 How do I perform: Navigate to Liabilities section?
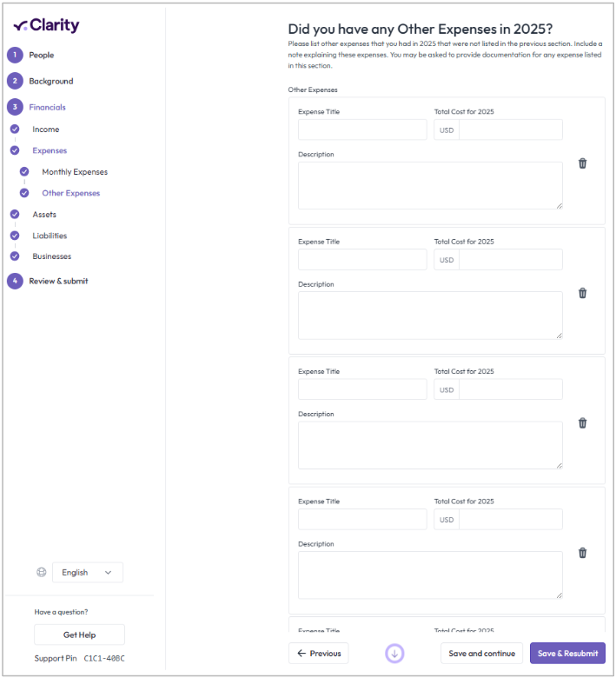[x=50, y=236]
